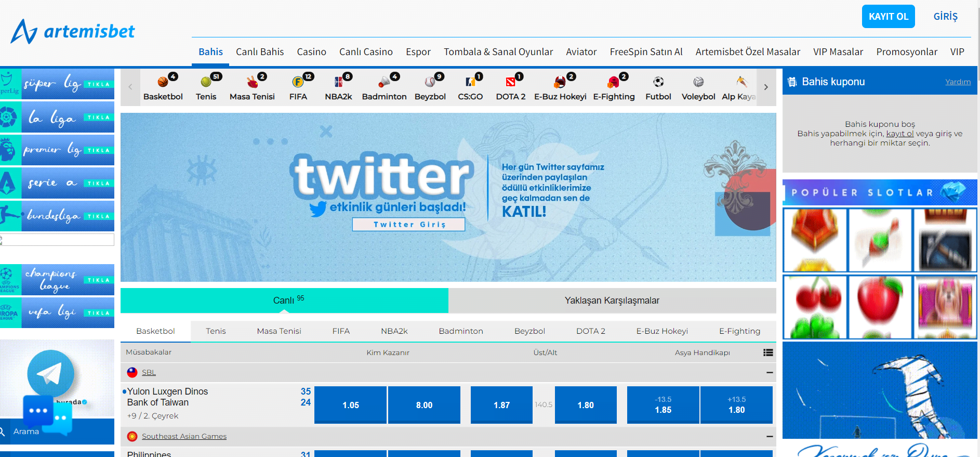Open the cherries slot thumbnail
The image size is (980, 457).
(815, 307)
